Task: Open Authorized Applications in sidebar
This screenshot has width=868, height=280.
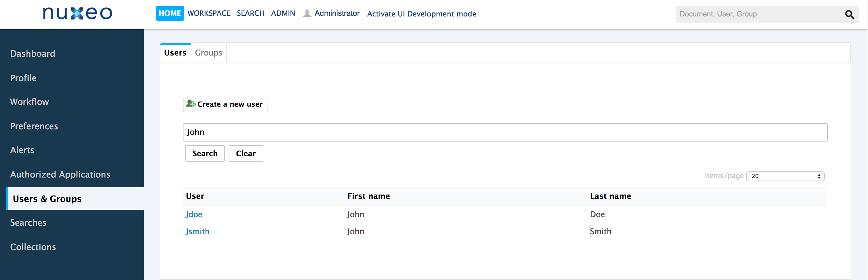Action: [60, 174]
